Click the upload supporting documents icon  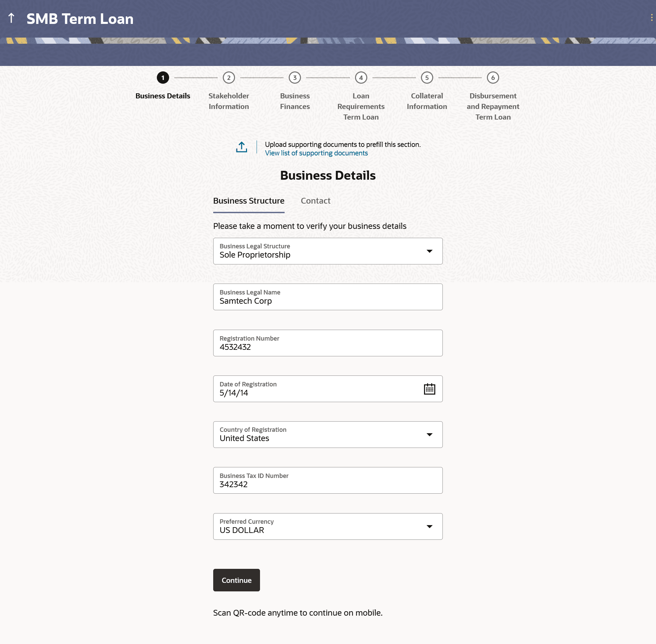point(242,147)
